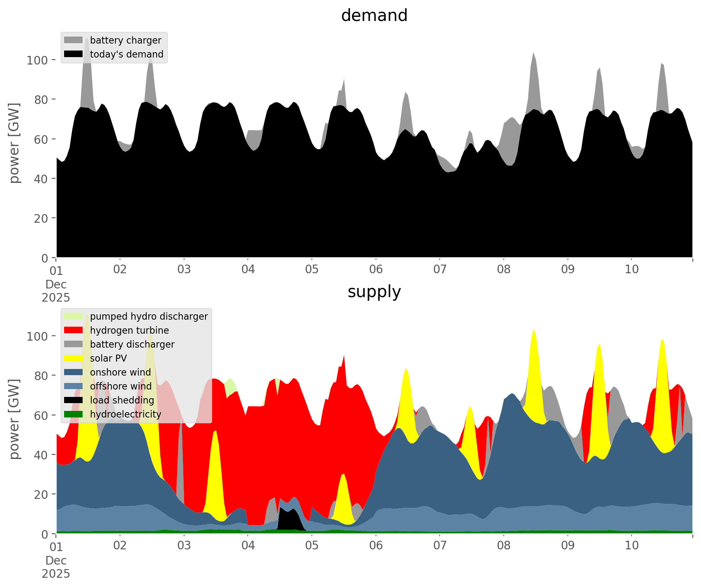Click the "hydrogen turbine" legend text
The image size is (701, 588).
pos(129,330)
